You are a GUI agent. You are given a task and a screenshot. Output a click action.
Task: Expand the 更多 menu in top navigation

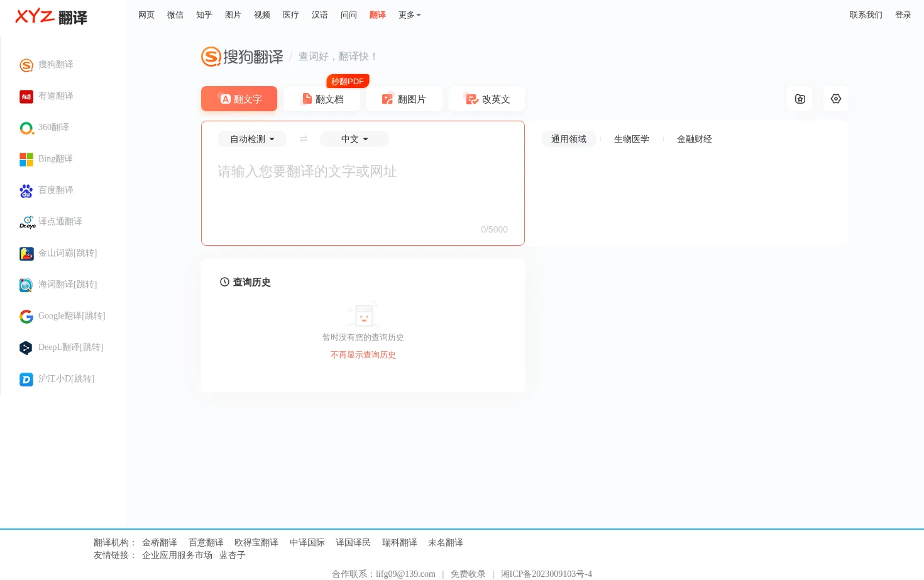[x=409, y=15]
